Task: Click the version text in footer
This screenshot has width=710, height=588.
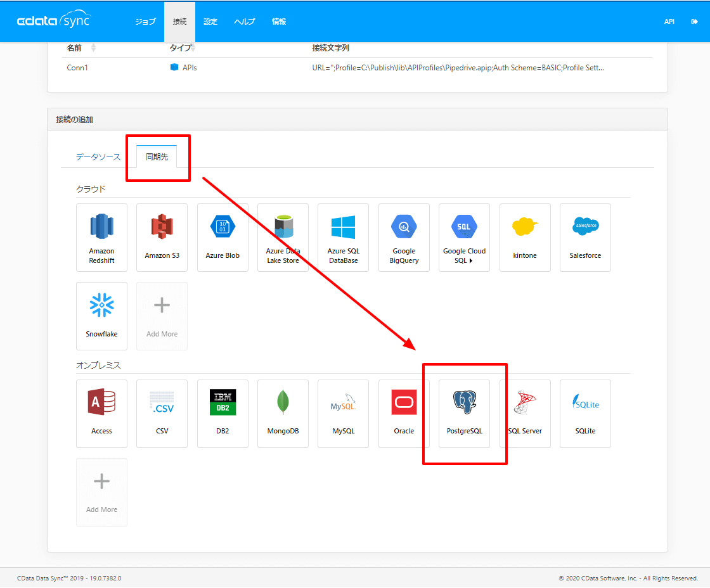Action: (x=69, y=578)
